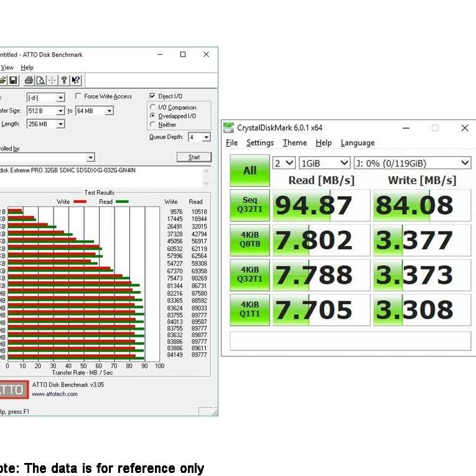Click the Save icon in ATTO toolbar
The width and height of the screenshot is (476, 476).
click(13, 80)
